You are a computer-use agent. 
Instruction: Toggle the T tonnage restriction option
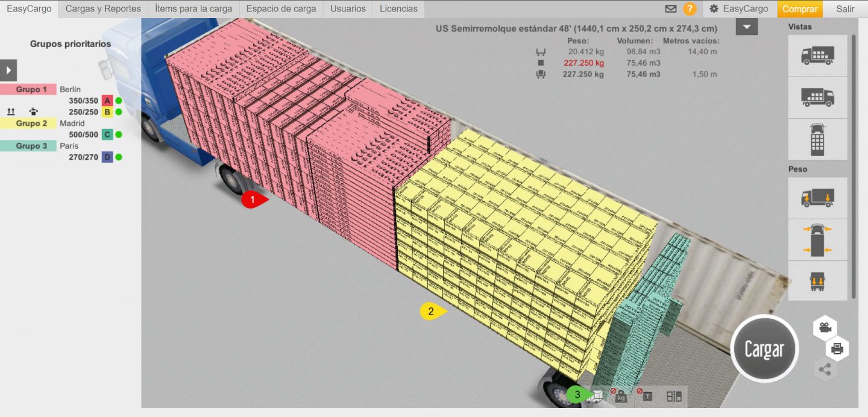pos(647,396)
